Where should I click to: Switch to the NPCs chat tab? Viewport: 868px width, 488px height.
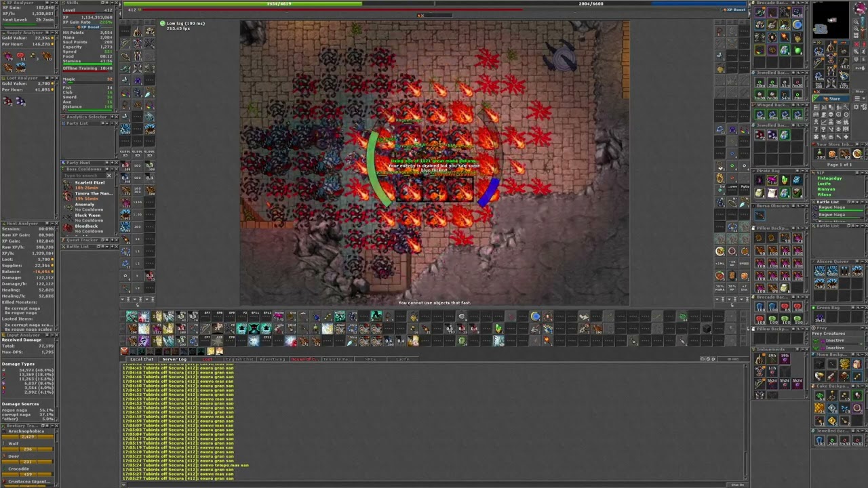point(370,359)
